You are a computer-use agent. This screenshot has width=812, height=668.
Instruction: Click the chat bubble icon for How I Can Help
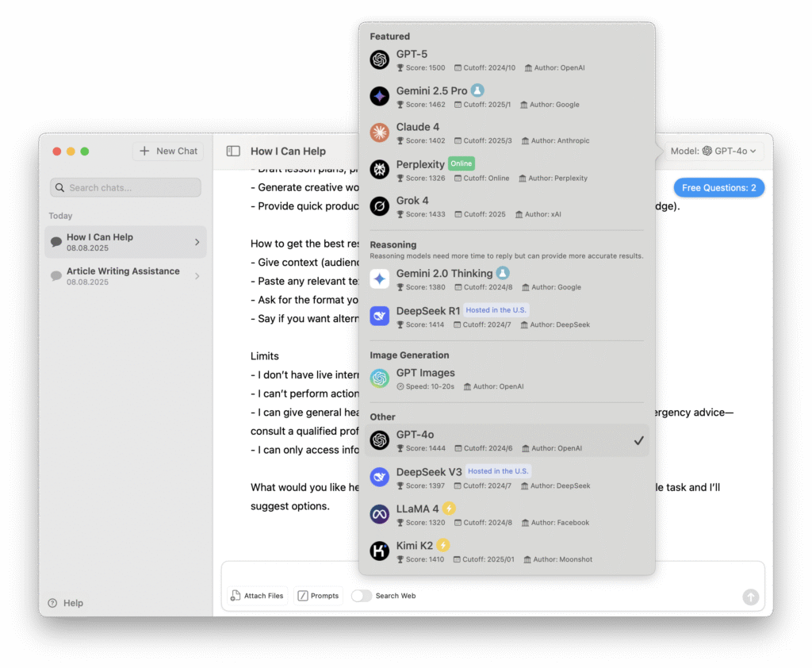[x=56, y=241]
